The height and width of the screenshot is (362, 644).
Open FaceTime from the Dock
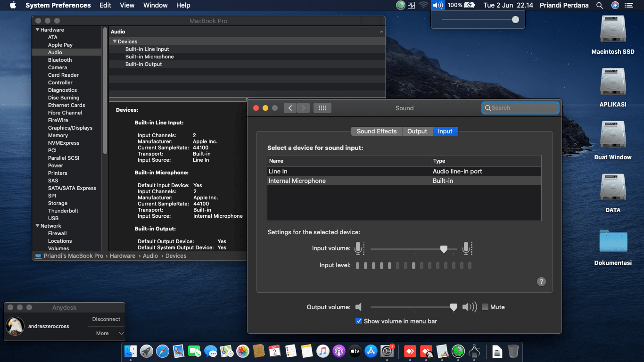(x=195, y=351)
